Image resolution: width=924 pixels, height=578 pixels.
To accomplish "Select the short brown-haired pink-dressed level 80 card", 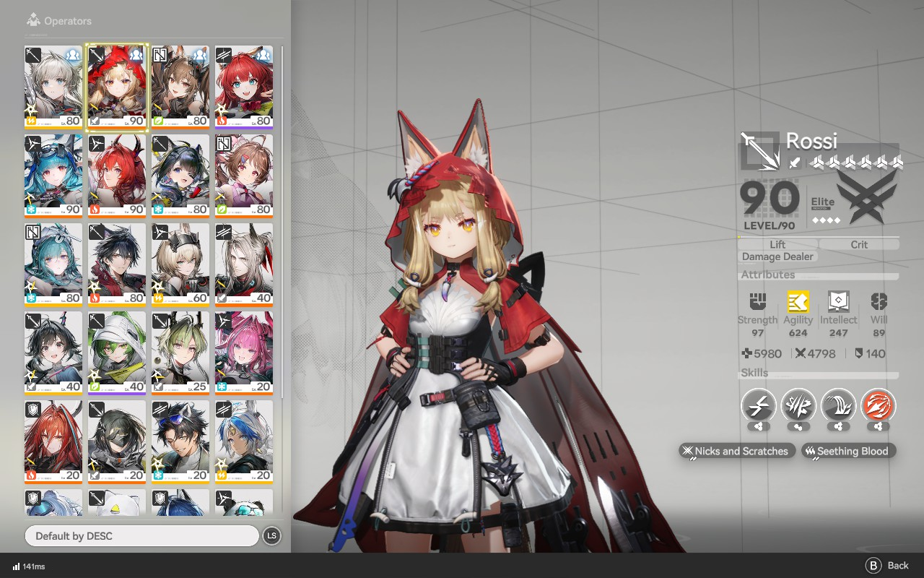I will [244, 176].
